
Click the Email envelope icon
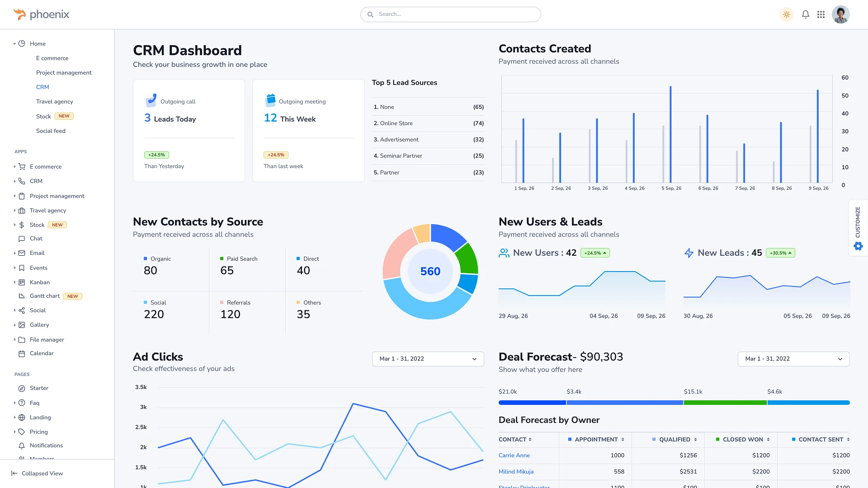point(22,253)
